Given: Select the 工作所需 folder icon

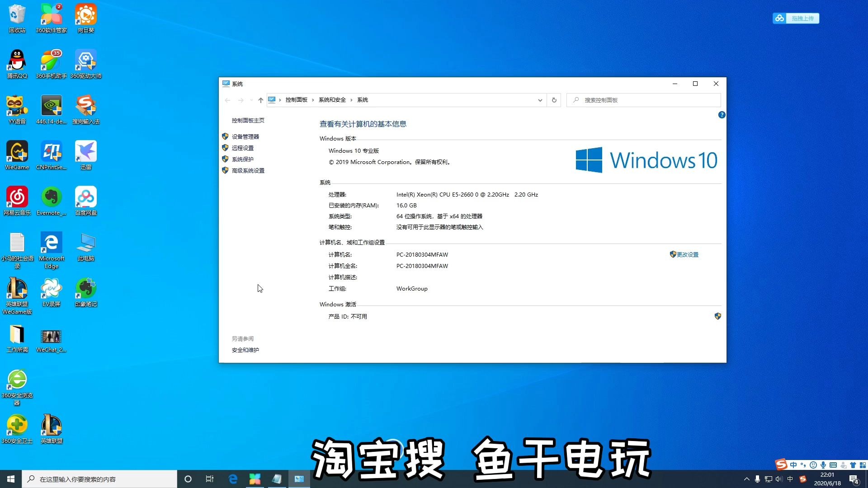Looking at the screenshot, I should pos(17,338).
